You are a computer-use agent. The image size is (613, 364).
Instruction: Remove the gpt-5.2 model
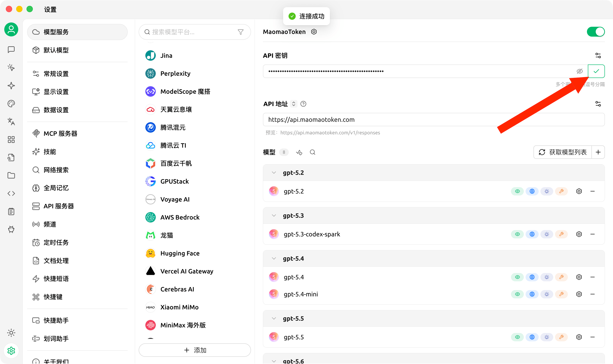tap(593, 191)
